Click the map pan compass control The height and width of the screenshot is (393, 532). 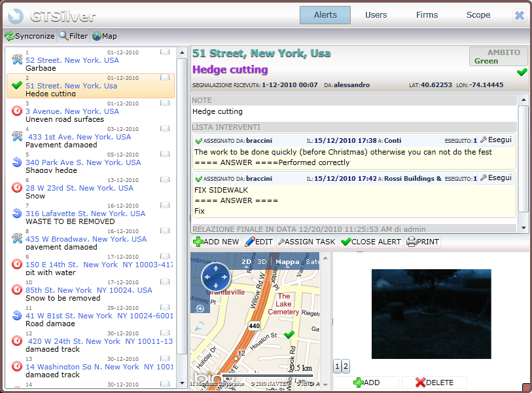click(x=216, y=277)
